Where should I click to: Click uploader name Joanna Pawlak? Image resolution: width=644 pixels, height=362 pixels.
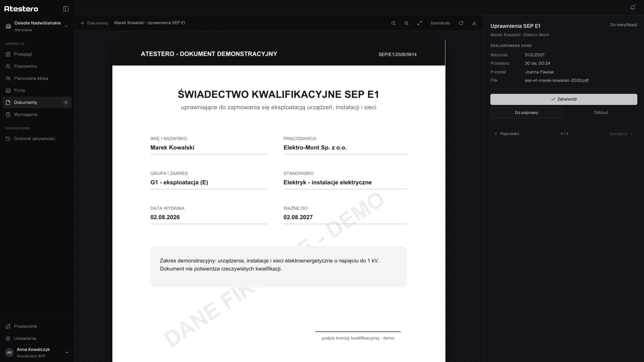[x=539, y=72]
